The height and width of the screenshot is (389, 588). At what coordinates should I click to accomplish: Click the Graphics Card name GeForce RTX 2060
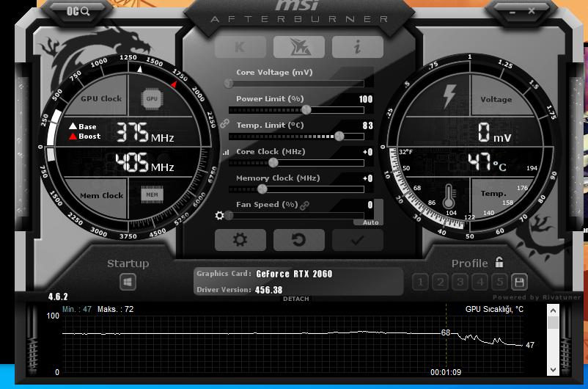(x=294, y=274)
